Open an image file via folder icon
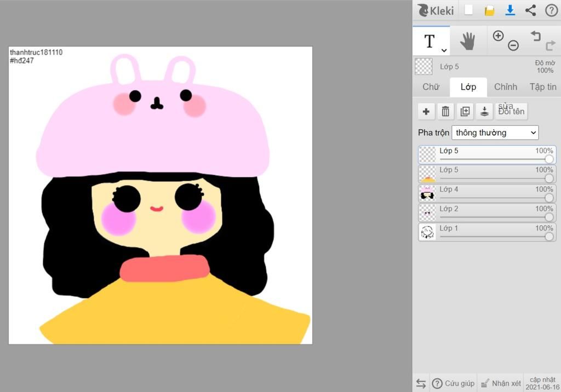 (489, 10)
